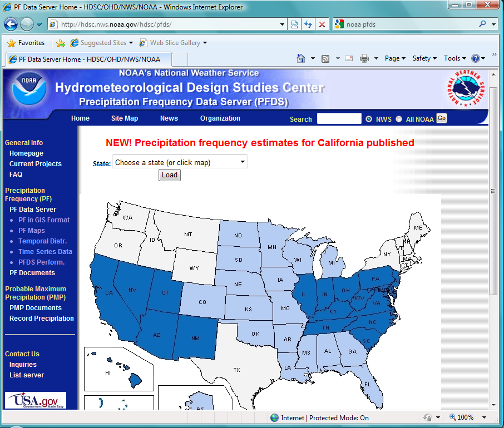
Task: Click the browser address bar URL
Action: click(116, 24)
